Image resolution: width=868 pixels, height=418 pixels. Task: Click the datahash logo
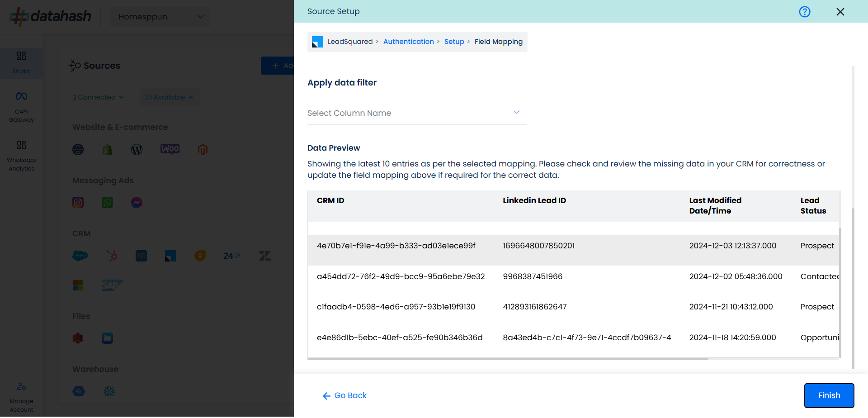tap(51, 17)
